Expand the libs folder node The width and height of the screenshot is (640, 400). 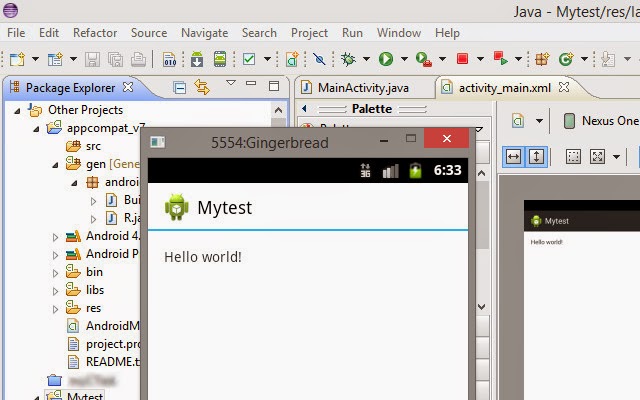pyautogui.click(x=55, y=291)
